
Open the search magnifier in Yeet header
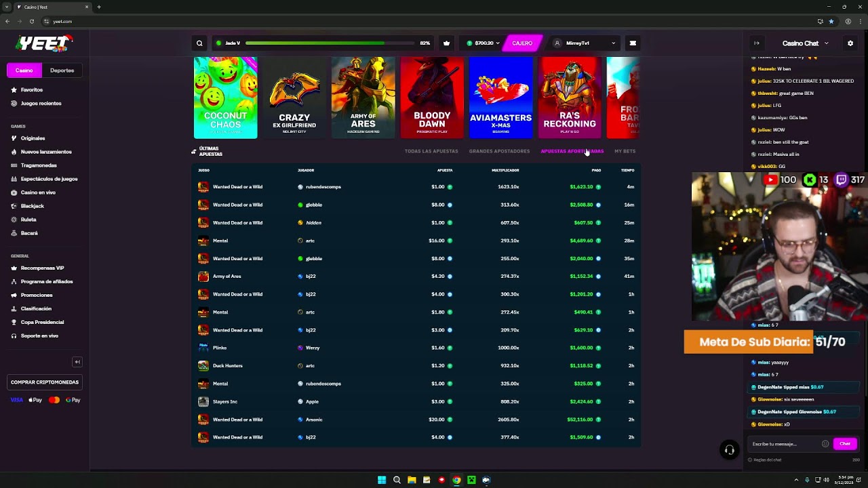(x=199, y=43)
